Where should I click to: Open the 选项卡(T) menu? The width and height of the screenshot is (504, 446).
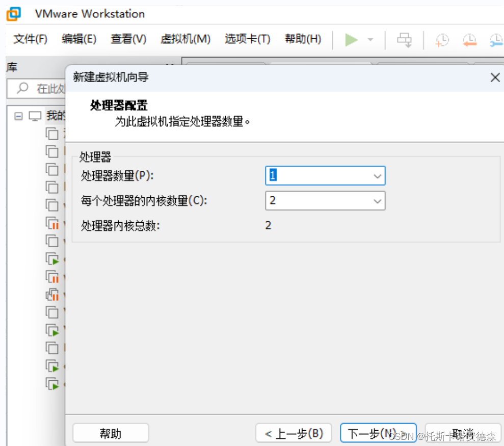coord(247,39)
